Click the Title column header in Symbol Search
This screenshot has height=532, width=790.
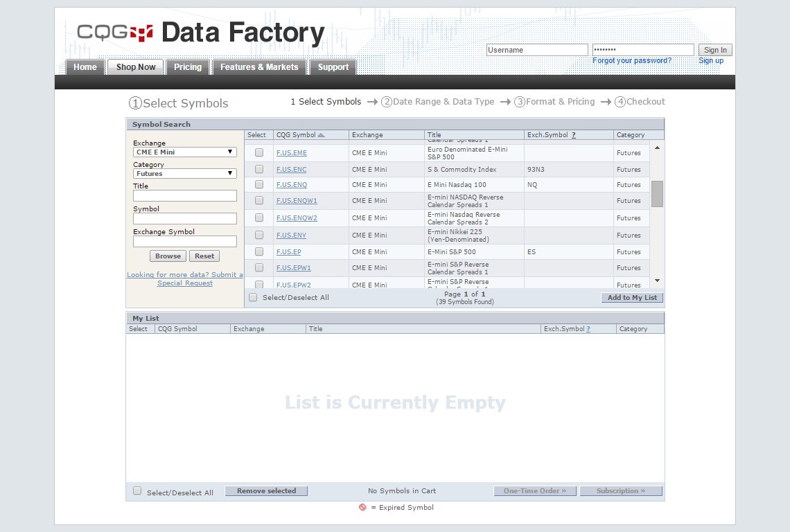tap(474, 135)
